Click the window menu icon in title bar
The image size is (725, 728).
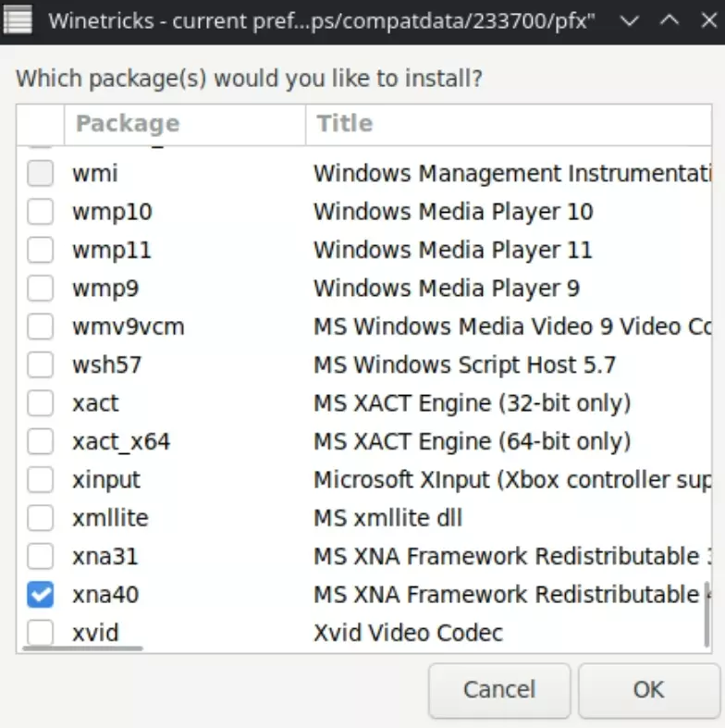(x=19, y=19)
